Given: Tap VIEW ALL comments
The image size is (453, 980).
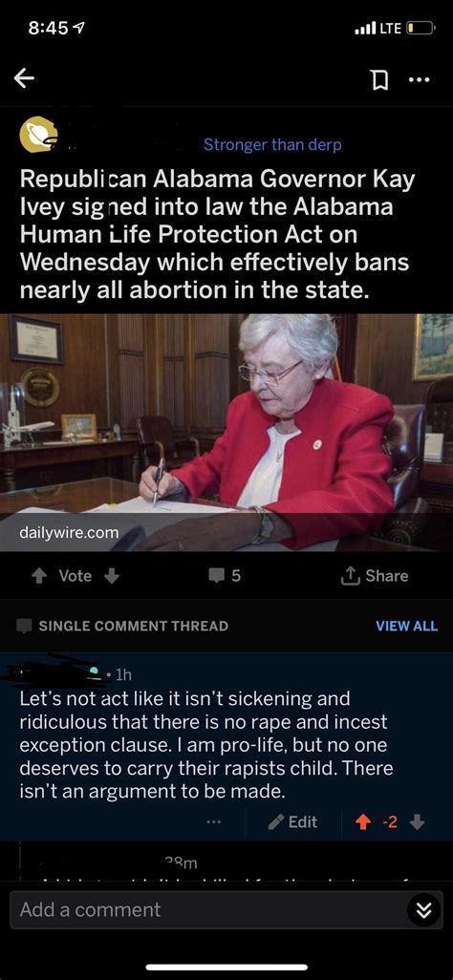Looking at the screenshot, I should click(407, 626).
